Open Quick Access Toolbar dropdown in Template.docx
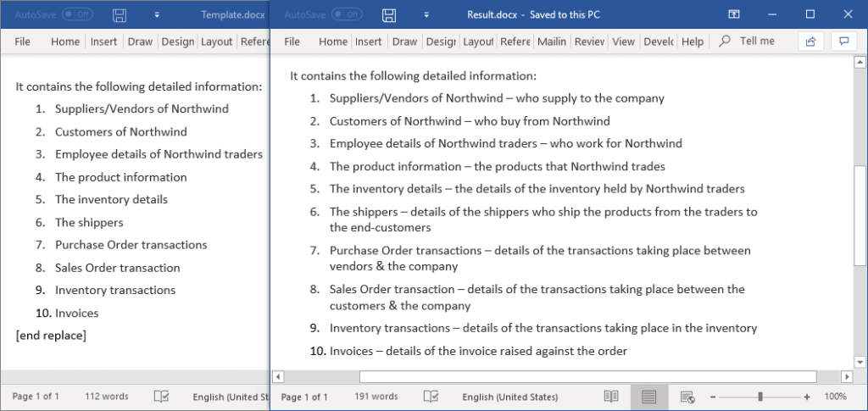Screen dimensions: 868x411 [157, 15]
